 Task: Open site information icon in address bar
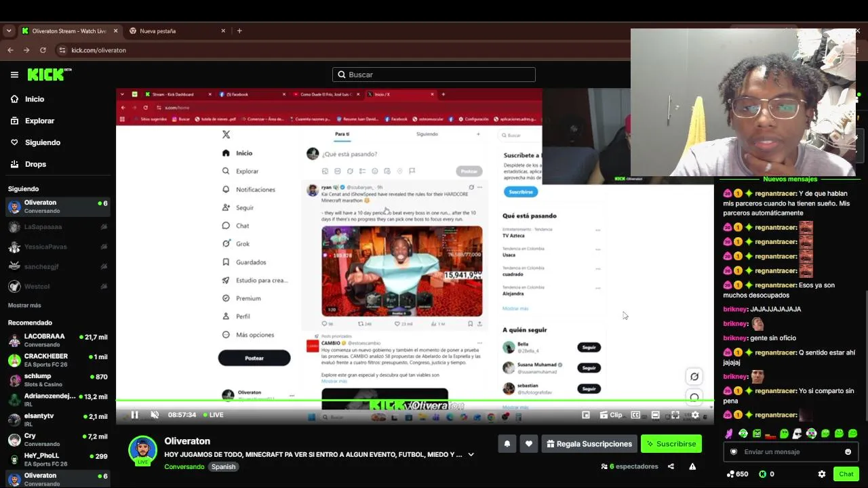click(62, 50)
